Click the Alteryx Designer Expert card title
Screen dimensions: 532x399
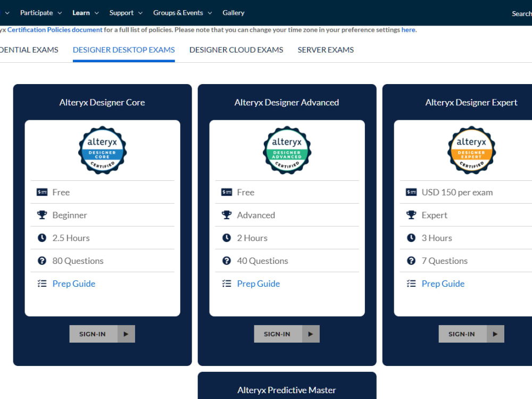coord(471,103)
